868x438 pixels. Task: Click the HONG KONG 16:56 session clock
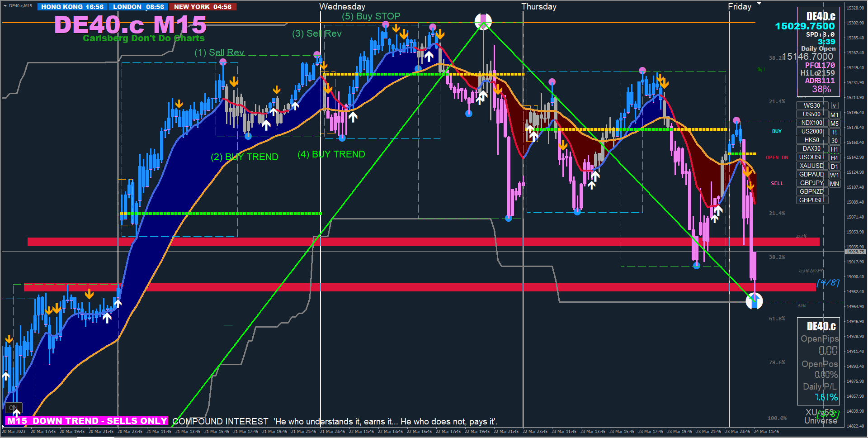point(72,7)
